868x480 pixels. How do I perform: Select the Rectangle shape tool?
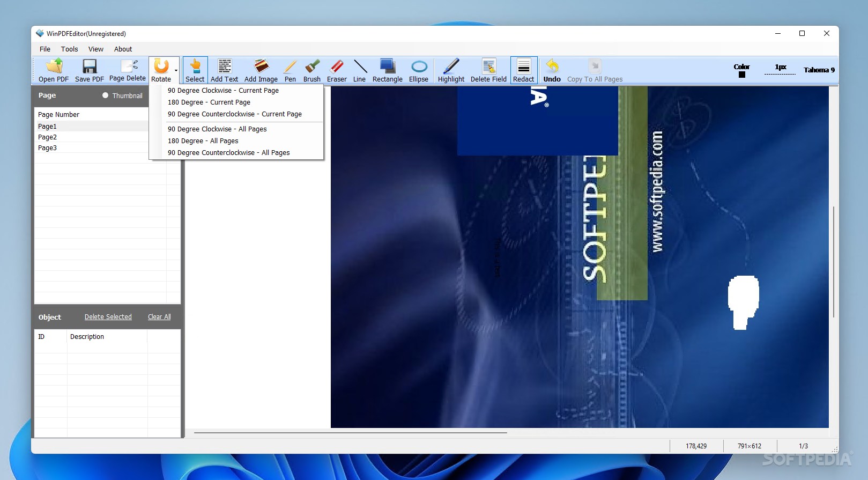pos(388,70)
